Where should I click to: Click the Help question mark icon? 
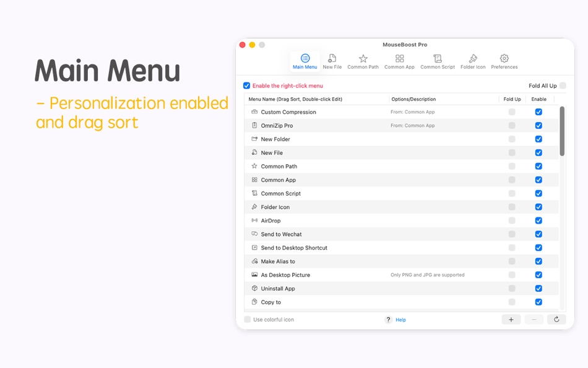click(388, 319)
